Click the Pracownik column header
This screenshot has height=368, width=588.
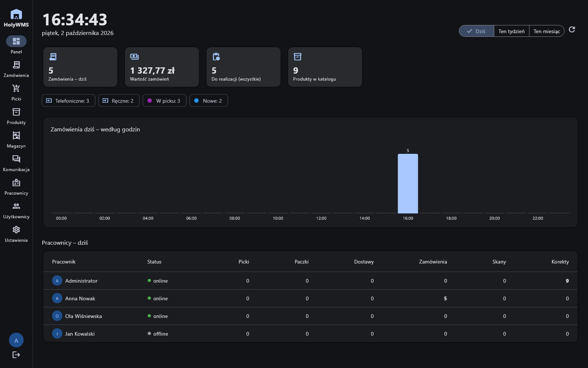[x=64, y=262]
